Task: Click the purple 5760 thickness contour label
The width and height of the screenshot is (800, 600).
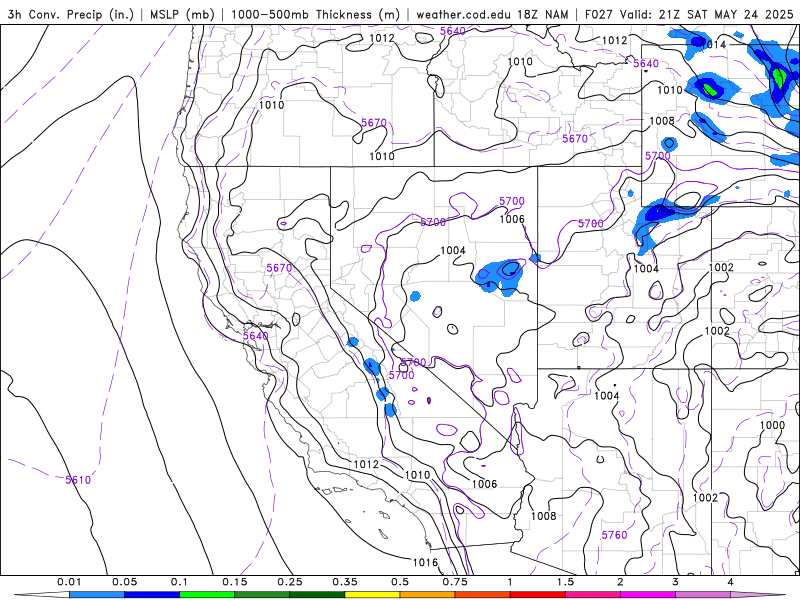Action: pos(614,535)
